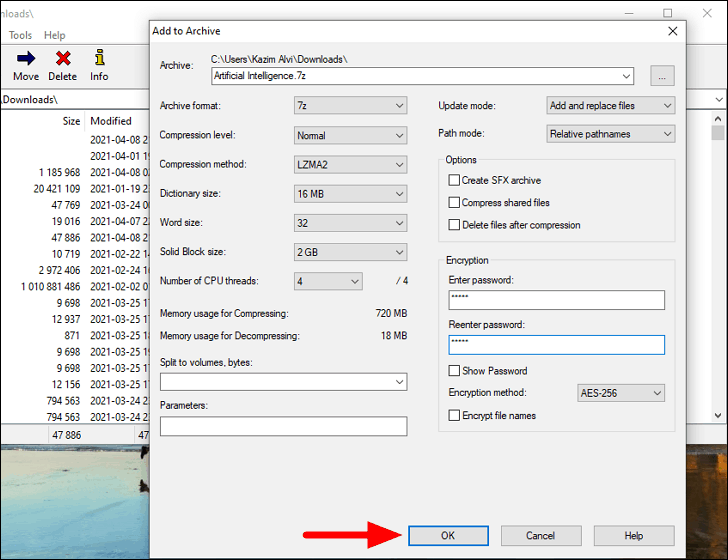Open the Word size dropdown

pos(351,223)
